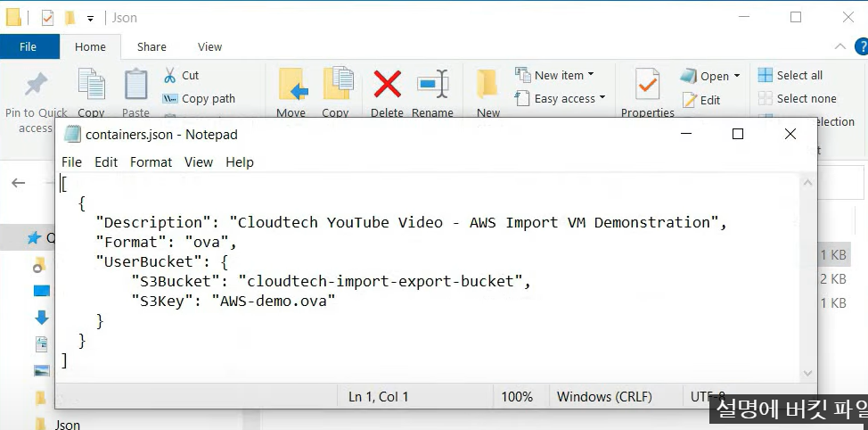Open the Notepad View menu
The height and width of the screenshot is (430, 868).
[198, 161]
